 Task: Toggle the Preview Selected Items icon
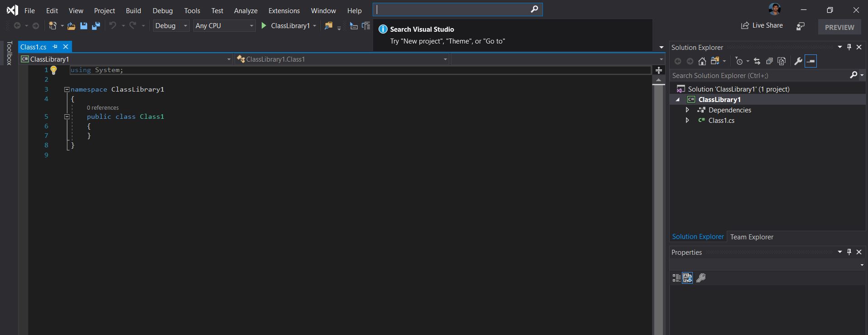pos(811,61)
